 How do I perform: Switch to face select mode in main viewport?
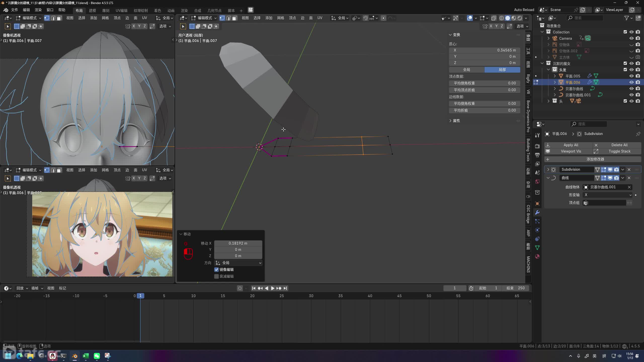[234, 18]
